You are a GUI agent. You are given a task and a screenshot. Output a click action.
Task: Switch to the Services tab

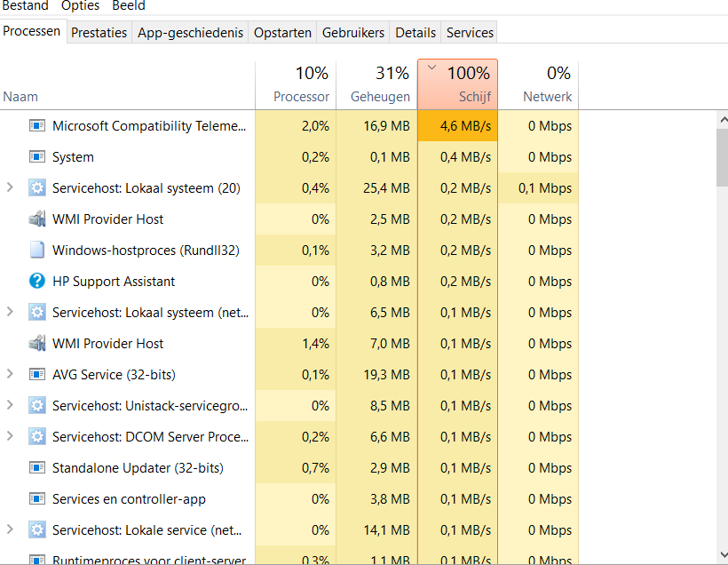470,33
